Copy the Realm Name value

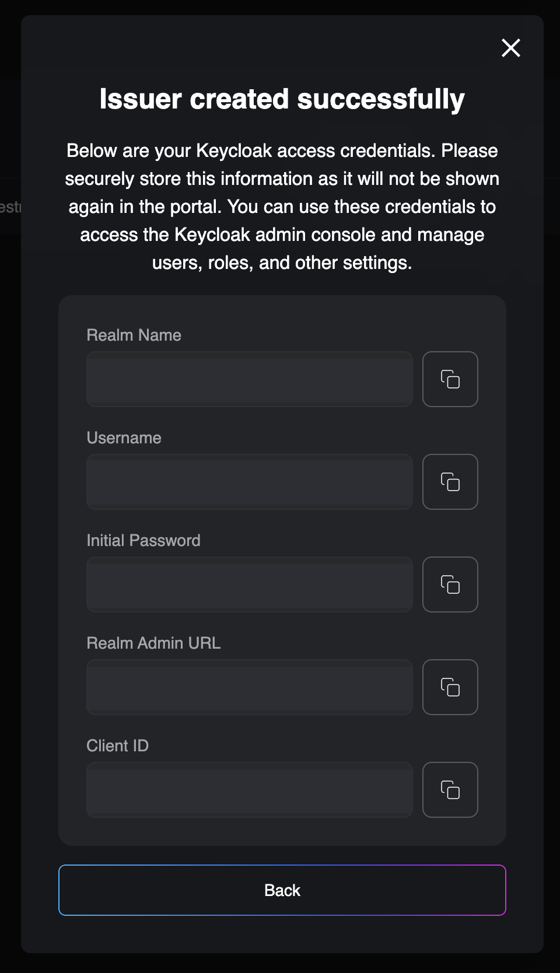pos(450,379)
